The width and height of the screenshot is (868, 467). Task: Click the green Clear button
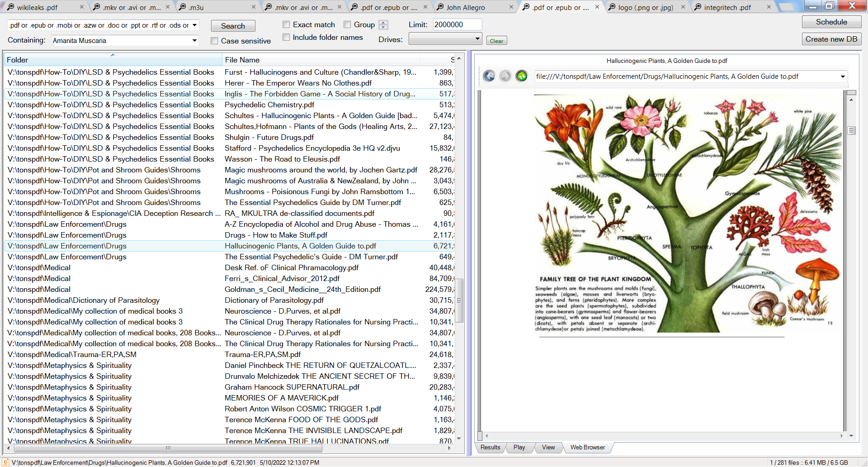point(496,41)
